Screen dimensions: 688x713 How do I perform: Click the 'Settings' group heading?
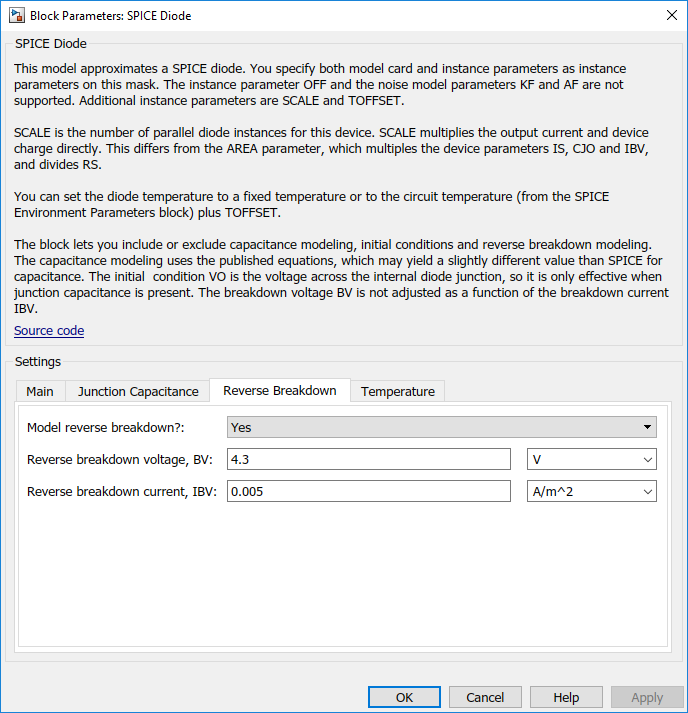[38, 362]
